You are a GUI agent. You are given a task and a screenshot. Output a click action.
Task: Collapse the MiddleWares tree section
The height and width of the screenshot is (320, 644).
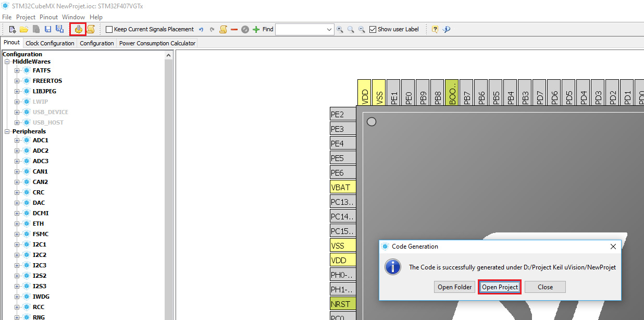pyautogui.click(x=7, y=62)
